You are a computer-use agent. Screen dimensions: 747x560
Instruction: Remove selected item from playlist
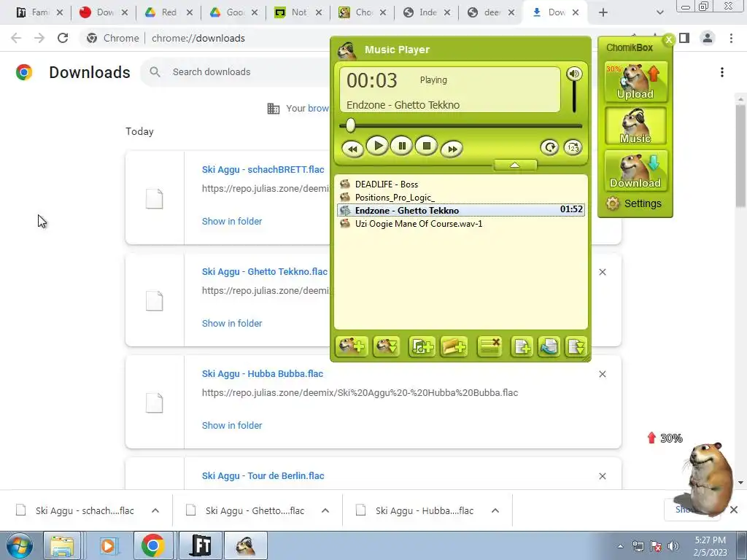pyautogui.click(x=489, y=346)
